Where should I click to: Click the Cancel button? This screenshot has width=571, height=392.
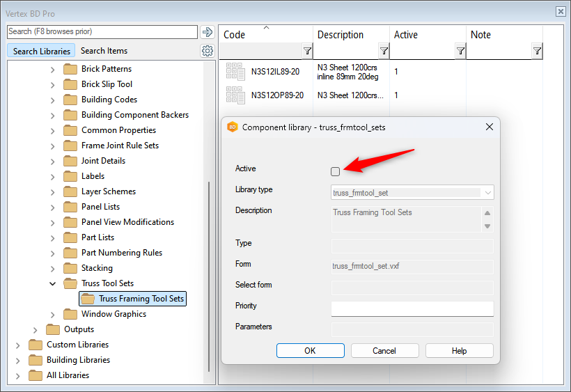pos(384,351)
